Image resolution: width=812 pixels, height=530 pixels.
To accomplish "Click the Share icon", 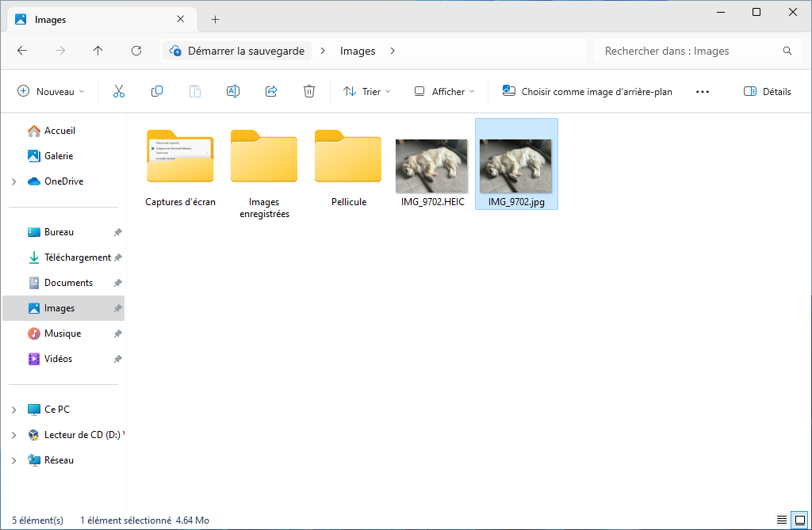I will point(271,92).
